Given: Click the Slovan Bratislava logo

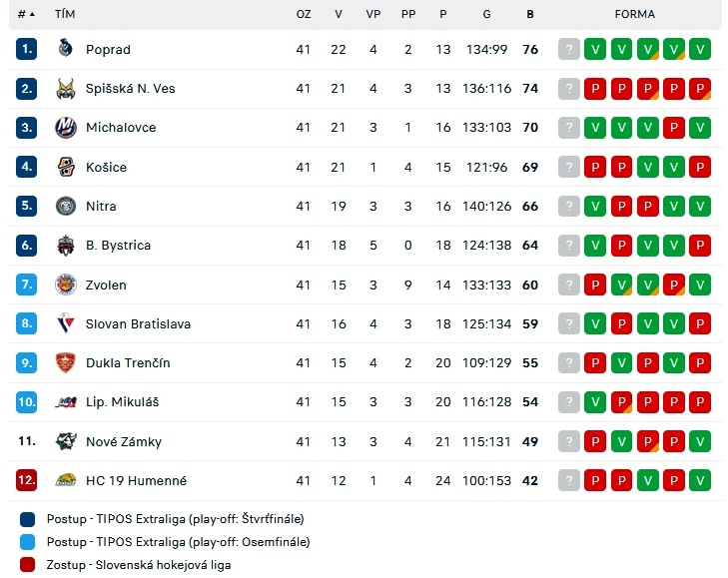Looking at the screenshot, I should 66,323.
